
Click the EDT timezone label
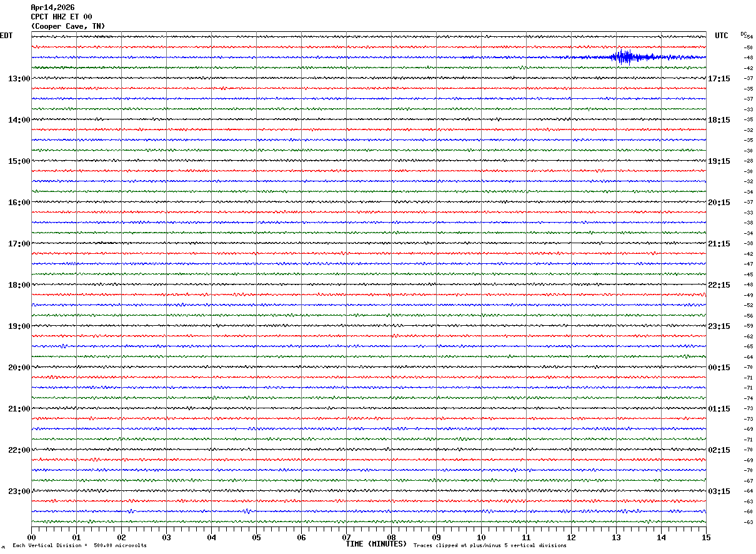click(6, 36)
